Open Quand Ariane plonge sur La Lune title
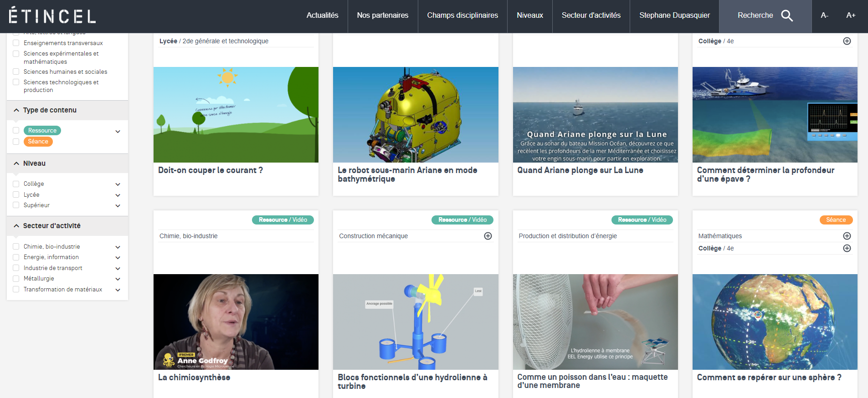Viewport: 868px width, 398px height. tap(580, 170)
